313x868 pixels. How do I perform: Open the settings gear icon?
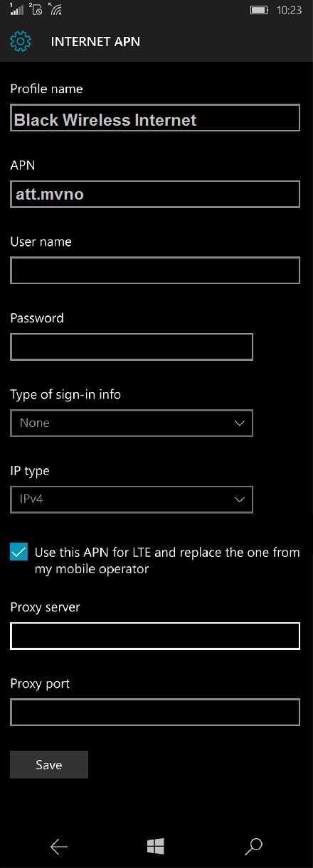(21, 41)
